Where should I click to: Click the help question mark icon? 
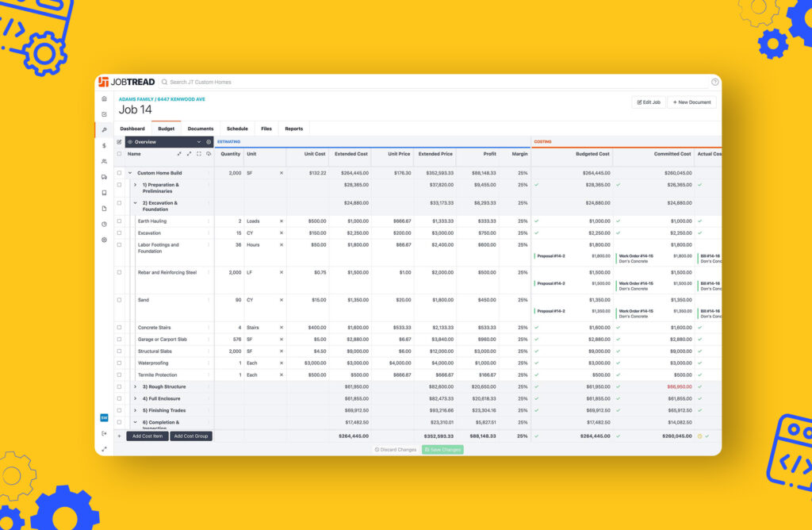[x=714, y=82]
